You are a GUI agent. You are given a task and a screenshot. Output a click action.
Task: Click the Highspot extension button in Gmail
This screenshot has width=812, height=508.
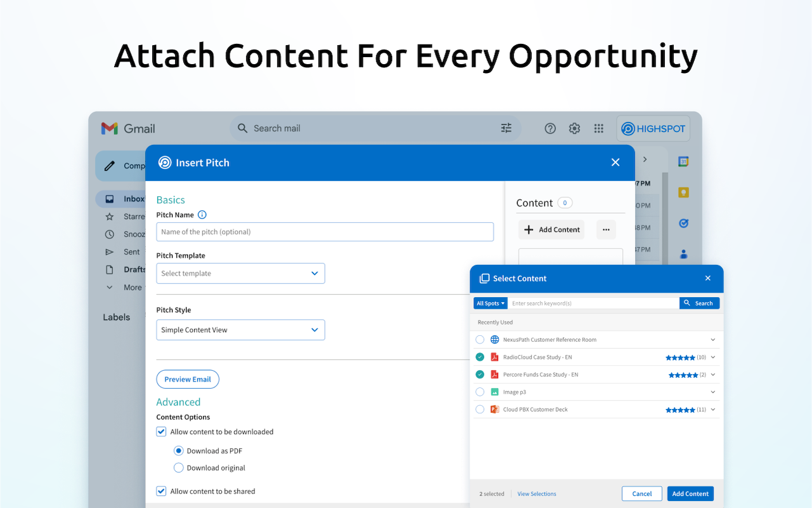pos(653,128)
